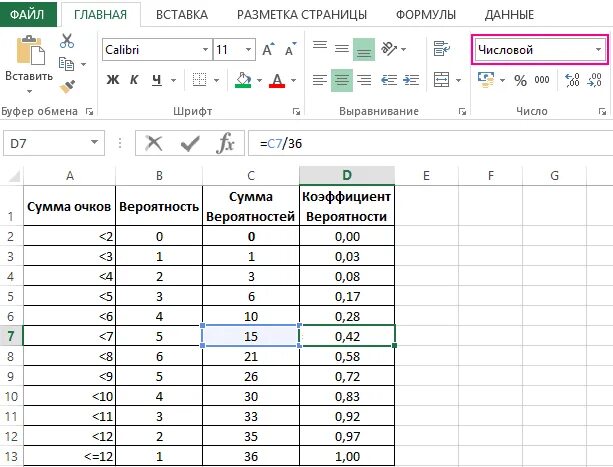Screen dimensions: 613x467
Task: Click the Paste clipboard icon
Action: (x=30, y=50)
